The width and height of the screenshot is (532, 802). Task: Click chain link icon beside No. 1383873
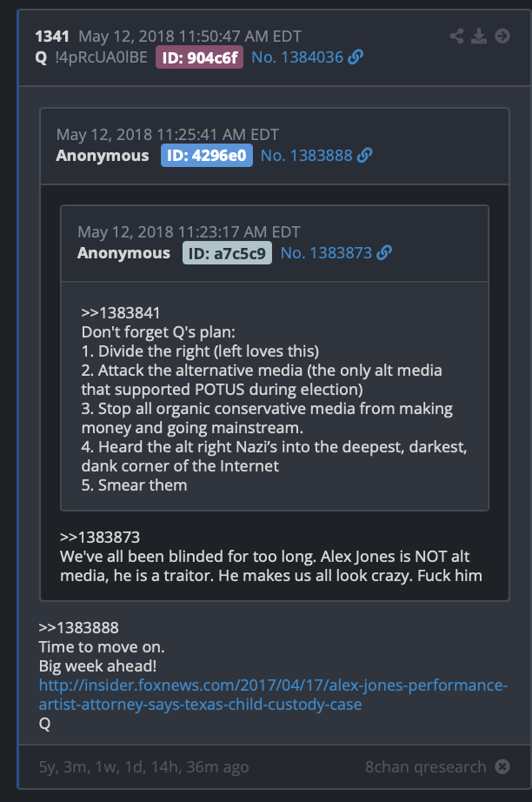pos(384,252)
